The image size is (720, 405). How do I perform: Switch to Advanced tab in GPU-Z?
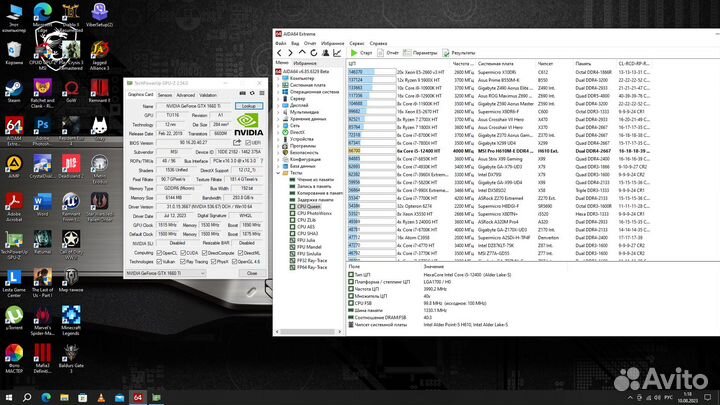pyautogui.click(x=186, y=95)
